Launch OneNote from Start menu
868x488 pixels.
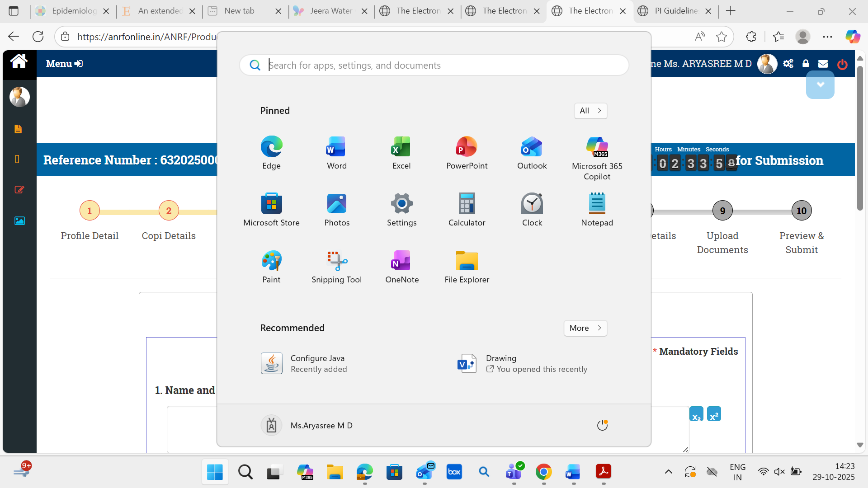coord(401,267)
